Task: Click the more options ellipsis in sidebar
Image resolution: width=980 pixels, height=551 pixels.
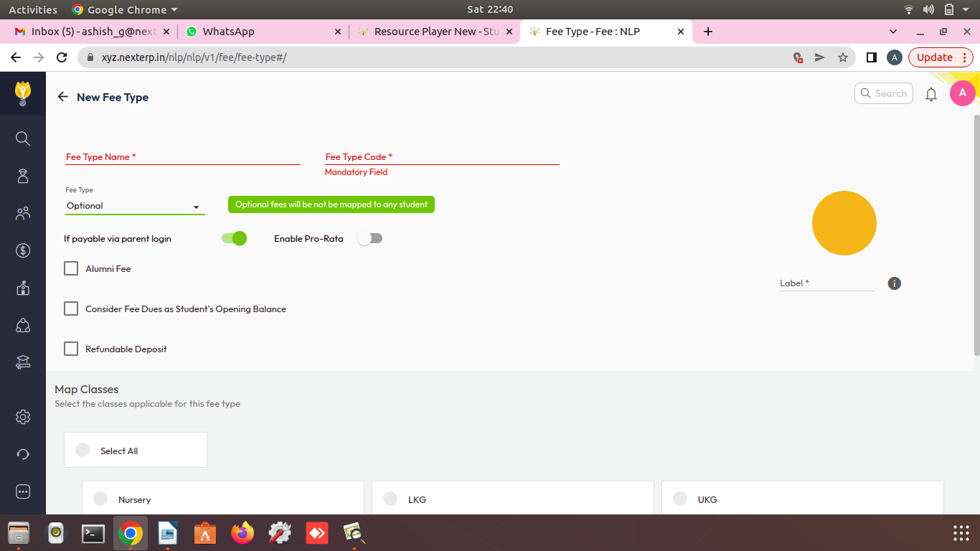Action: tap(23, 491)
